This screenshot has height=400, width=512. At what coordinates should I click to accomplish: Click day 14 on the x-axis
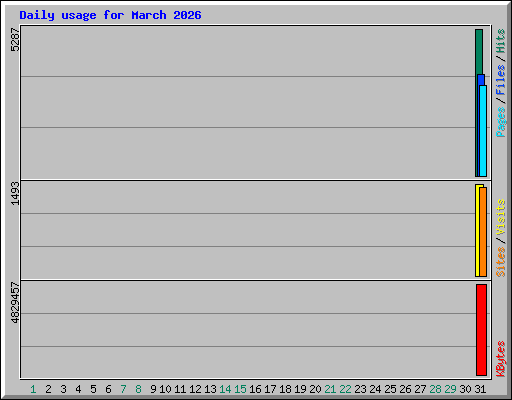click(x=225, y=389)
